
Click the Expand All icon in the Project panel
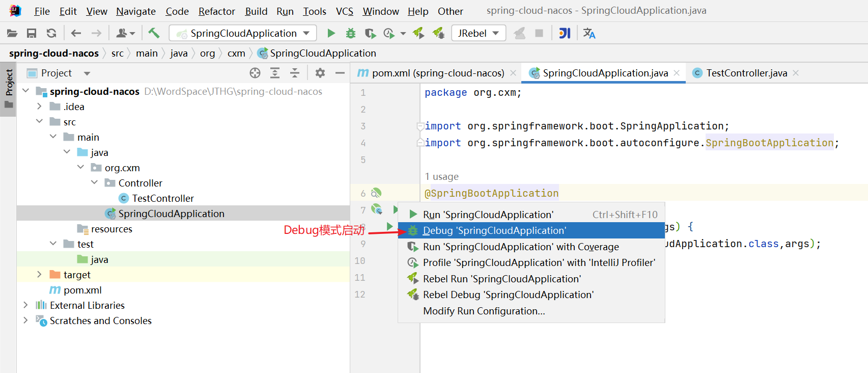click(x=275, y=73)
